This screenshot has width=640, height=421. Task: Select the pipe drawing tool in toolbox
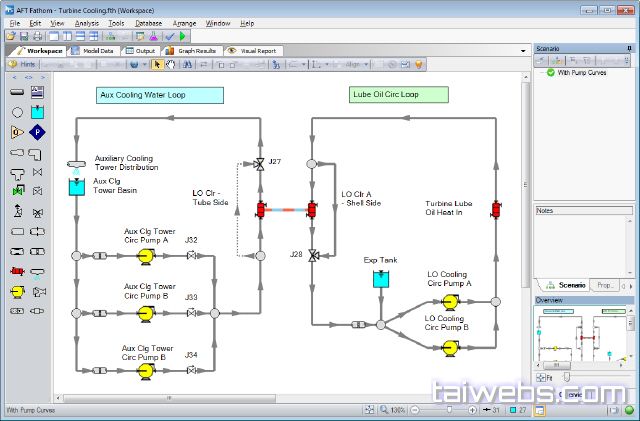tap(19, 92)
